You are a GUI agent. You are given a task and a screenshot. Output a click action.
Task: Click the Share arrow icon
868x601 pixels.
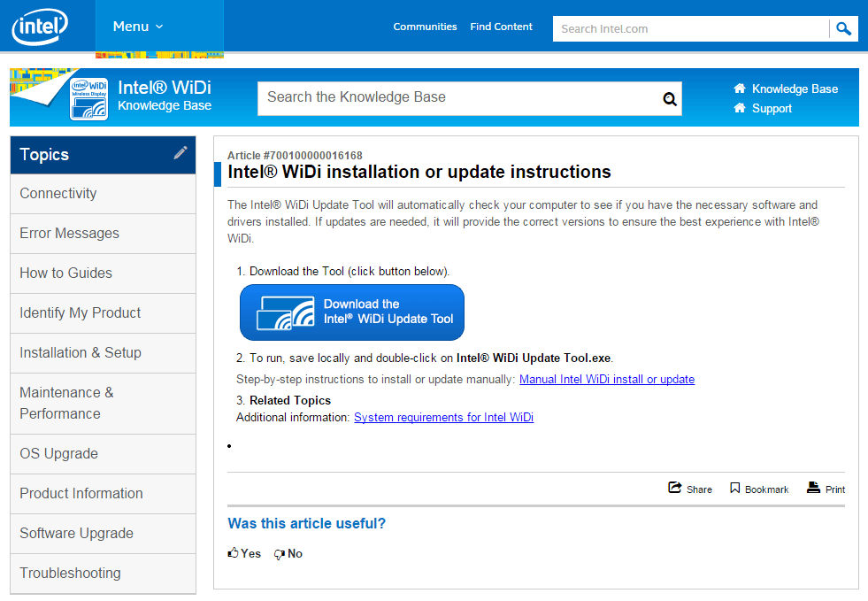(674, 488)
